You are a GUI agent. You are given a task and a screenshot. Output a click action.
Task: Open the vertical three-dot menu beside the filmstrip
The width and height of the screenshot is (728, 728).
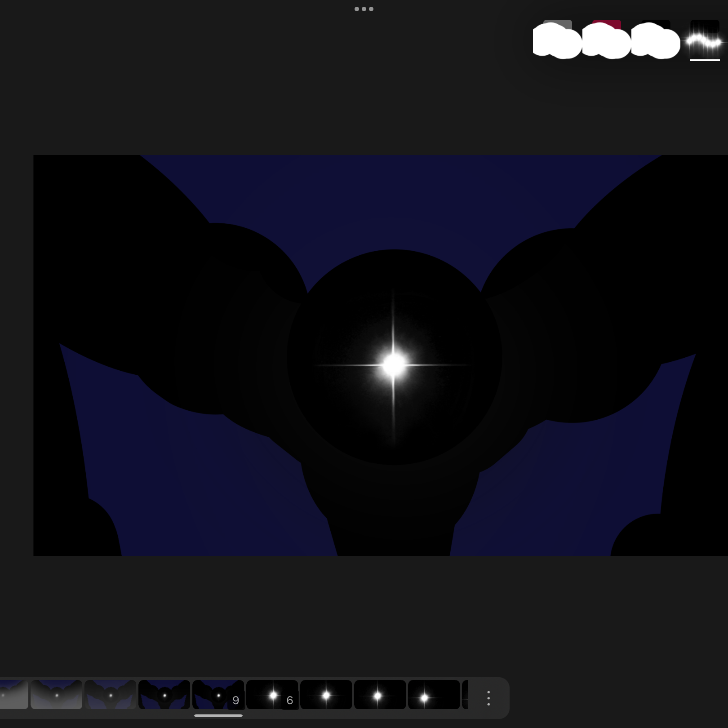point(488,698)
